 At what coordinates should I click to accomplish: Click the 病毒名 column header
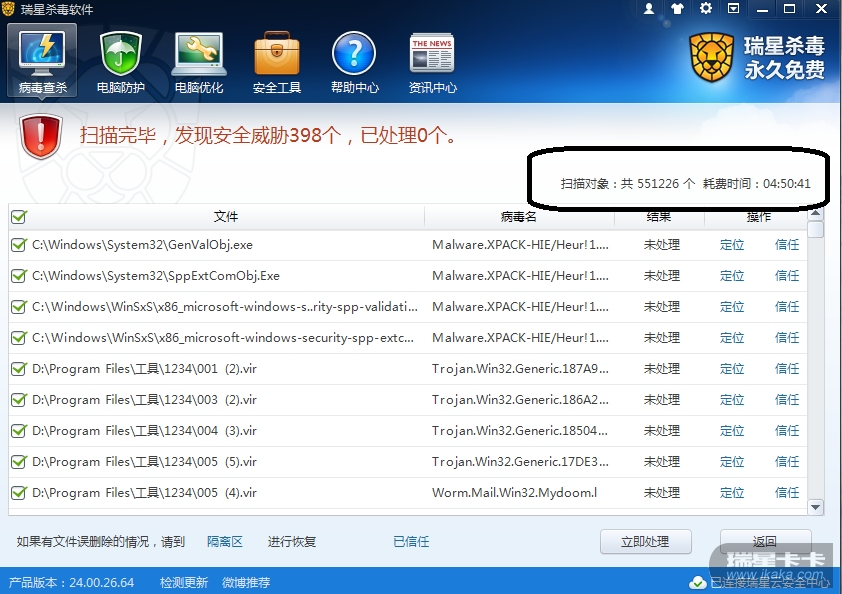pyautogui.click(x=518, y=216)
